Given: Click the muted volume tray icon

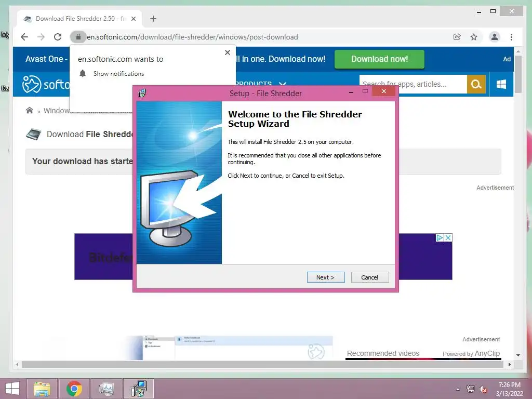Looking at the screenshot, I should pos(483,389).
